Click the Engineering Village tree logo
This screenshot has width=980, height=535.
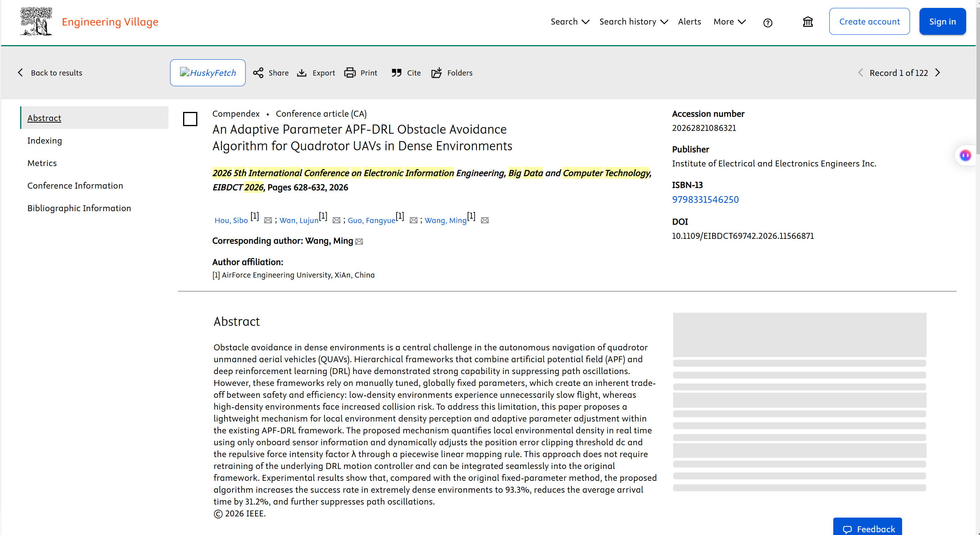coord(36,21)
